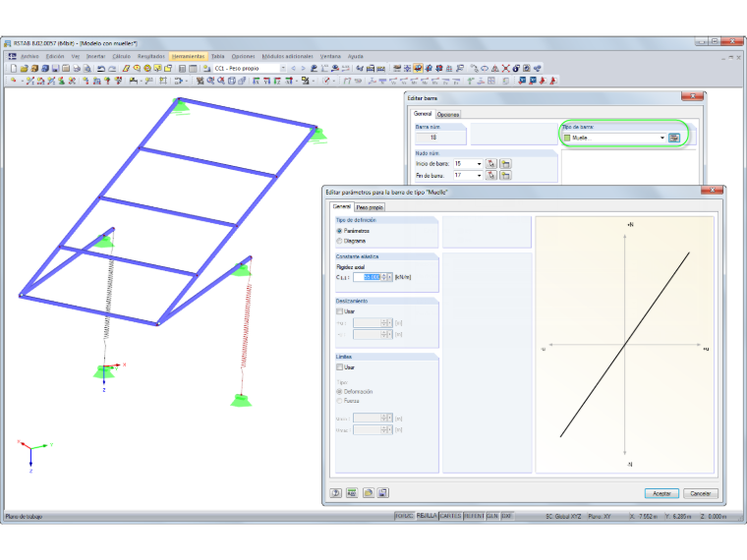Image resolution: width=747 pixels, height=560 pixels.
Task: Open the Archivo menu
Action: coord(29,56)
